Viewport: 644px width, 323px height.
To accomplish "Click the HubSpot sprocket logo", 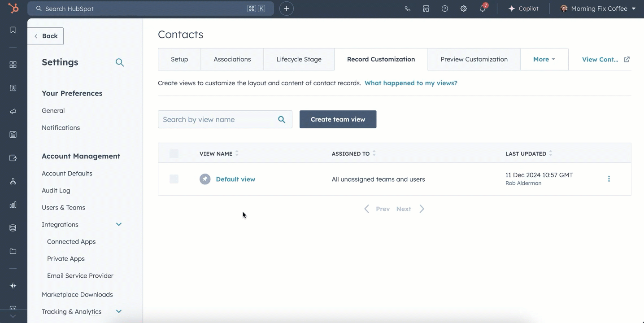I will coord(13,9).
